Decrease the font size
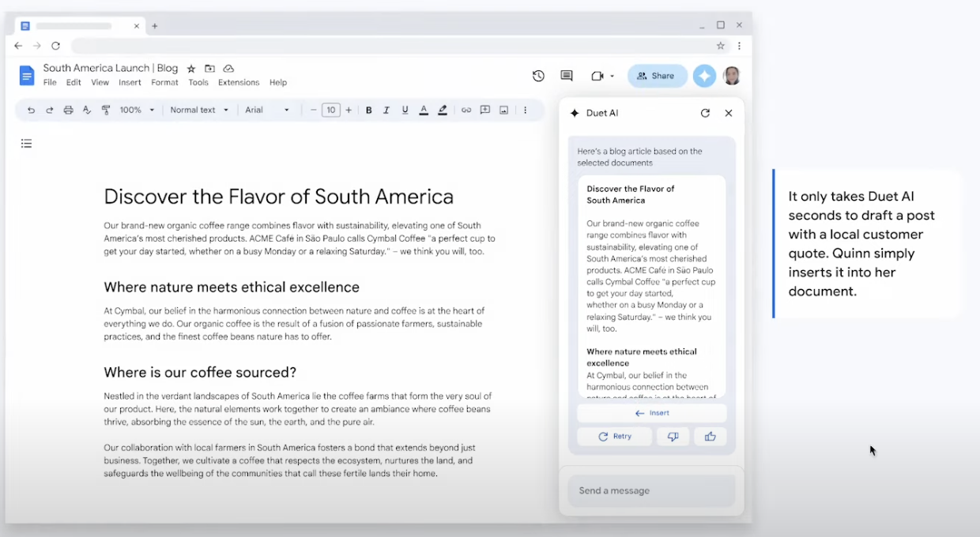The width and height of the screenshot is (980, 537). tap(314, 110)
